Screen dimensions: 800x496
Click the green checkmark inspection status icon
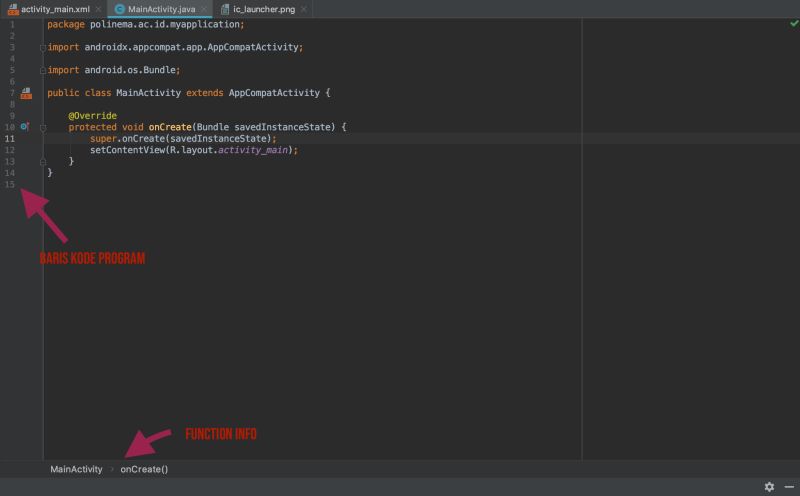point(794,23)
